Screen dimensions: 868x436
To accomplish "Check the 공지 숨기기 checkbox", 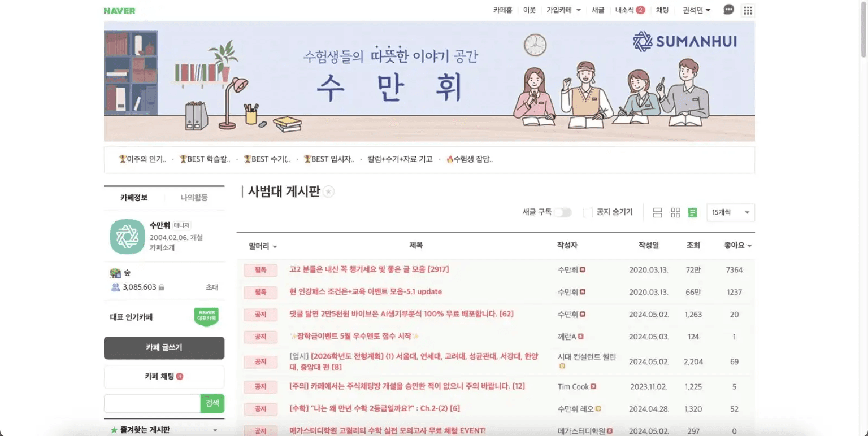I will pyautogui.click(x=588, y=212).
